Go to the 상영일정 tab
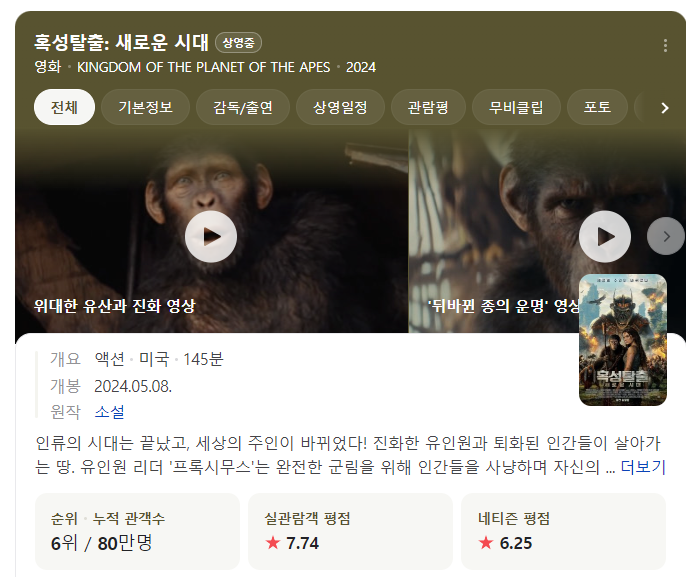 pos(340,107)
